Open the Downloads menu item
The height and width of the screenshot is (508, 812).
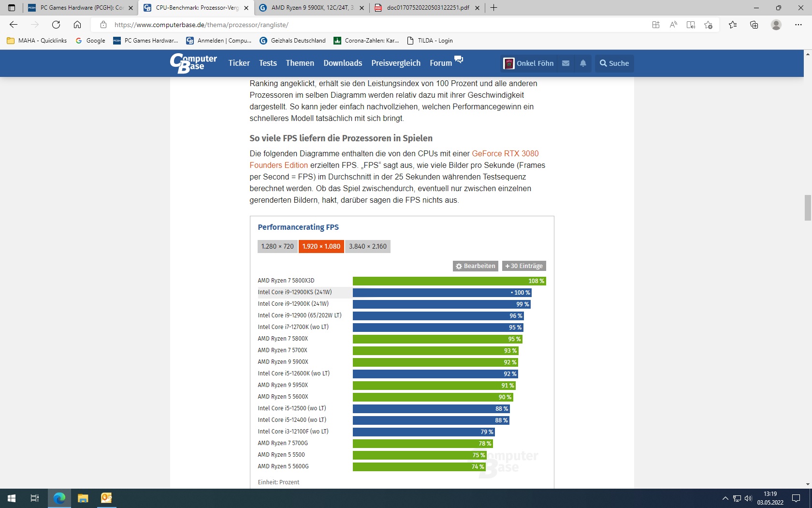[343, 63]
